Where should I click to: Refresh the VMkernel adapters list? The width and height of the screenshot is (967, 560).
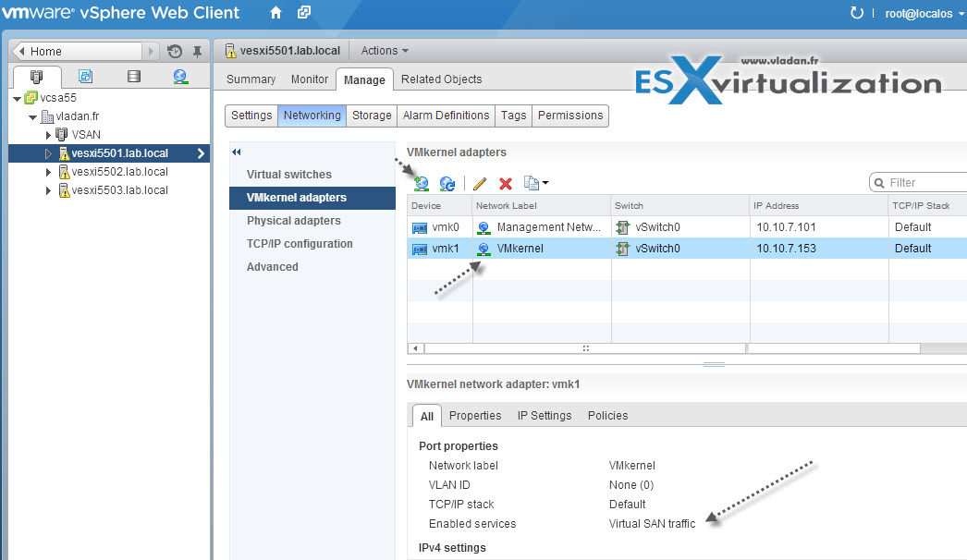tap(447, 183)
